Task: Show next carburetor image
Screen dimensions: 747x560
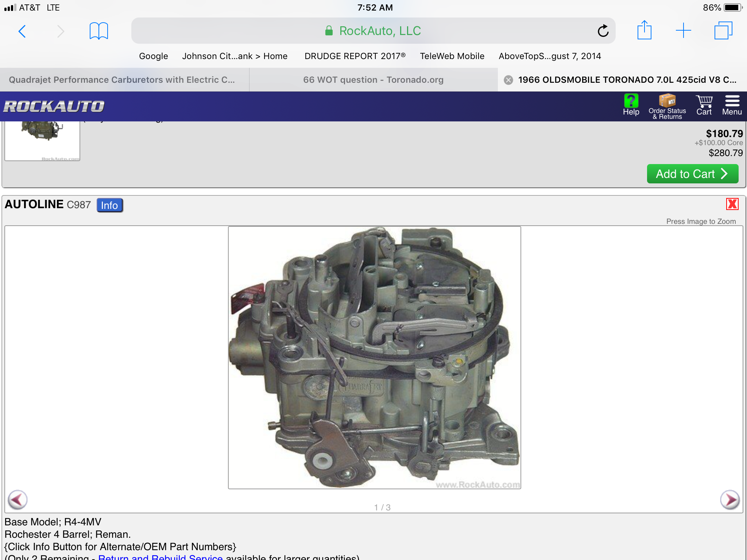Action: (730, 499)
